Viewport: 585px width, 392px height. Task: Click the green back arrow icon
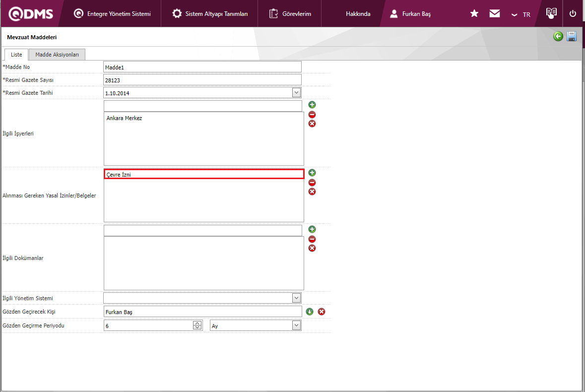(558, 36)
